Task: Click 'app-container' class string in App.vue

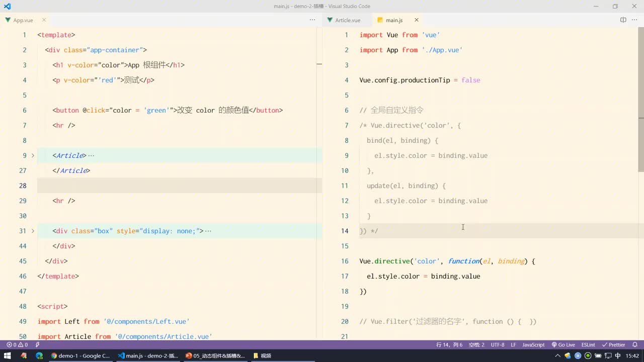Action: tap(115, 50)
